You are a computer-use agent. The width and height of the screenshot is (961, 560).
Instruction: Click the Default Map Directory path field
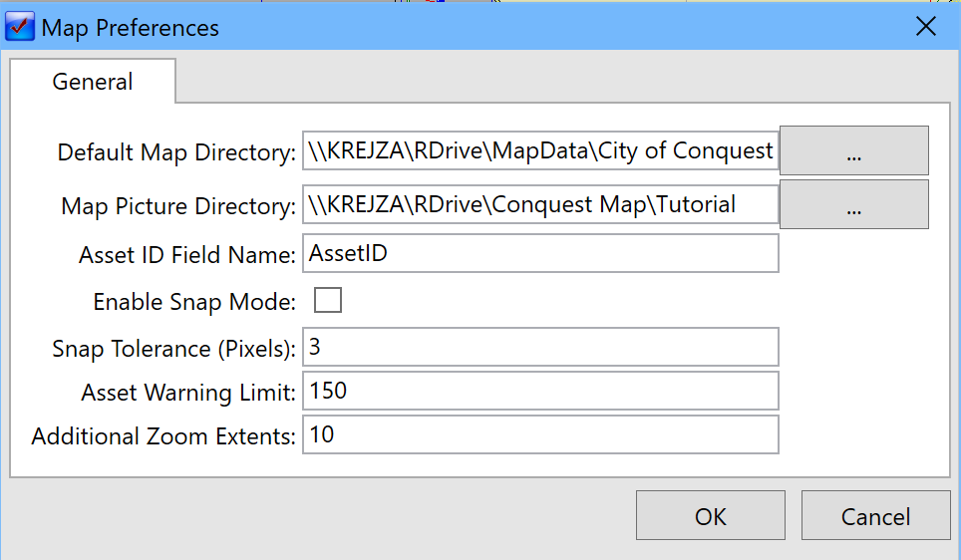pyautogui.click(x=540, y=150)
